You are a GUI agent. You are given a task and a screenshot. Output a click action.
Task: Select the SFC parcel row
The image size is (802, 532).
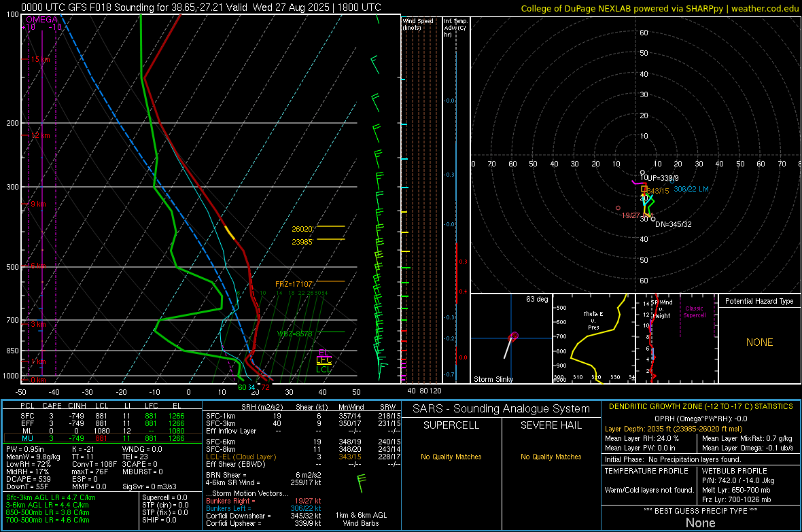click(103, 416)
